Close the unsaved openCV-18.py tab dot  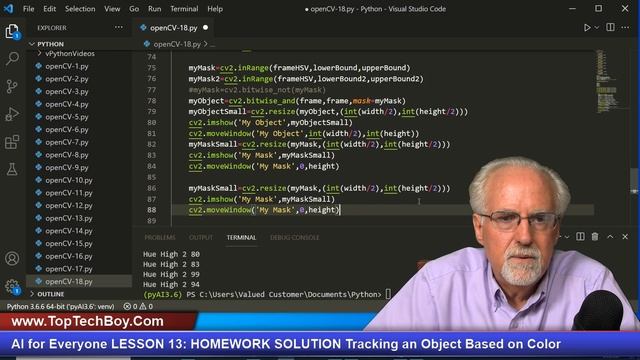(x=205, y=28)
